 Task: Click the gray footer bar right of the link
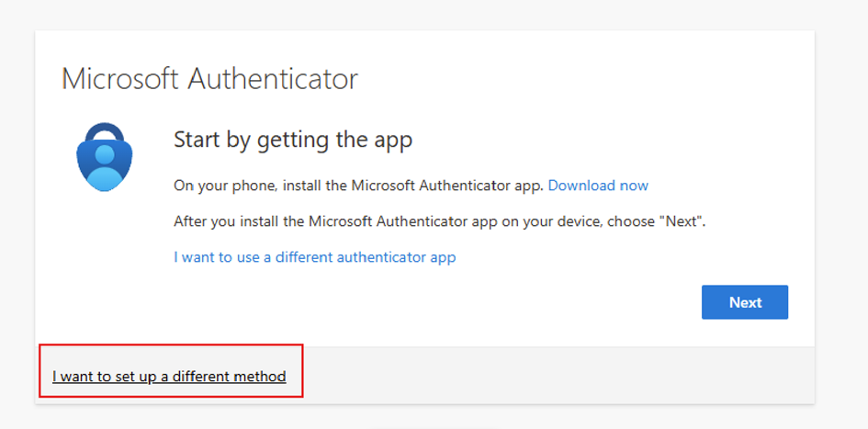click(551, 376)
